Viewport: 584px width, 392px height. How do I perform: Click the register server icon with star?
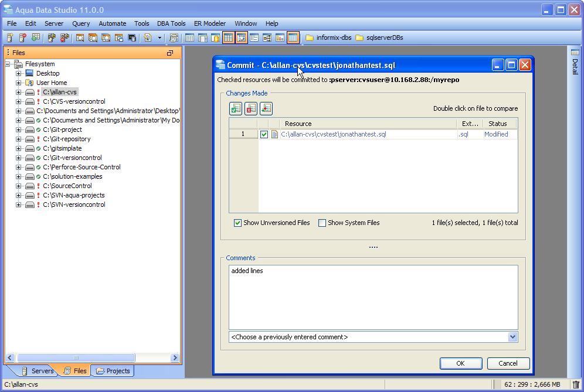10,38
